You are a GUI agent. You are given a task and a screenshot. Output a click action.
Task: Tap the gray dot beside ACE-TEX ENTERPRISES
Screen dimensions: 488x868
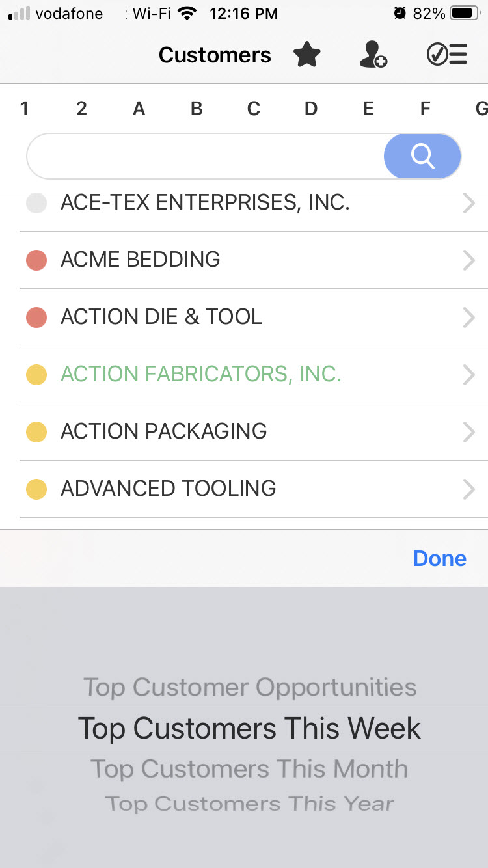(36, 204)
